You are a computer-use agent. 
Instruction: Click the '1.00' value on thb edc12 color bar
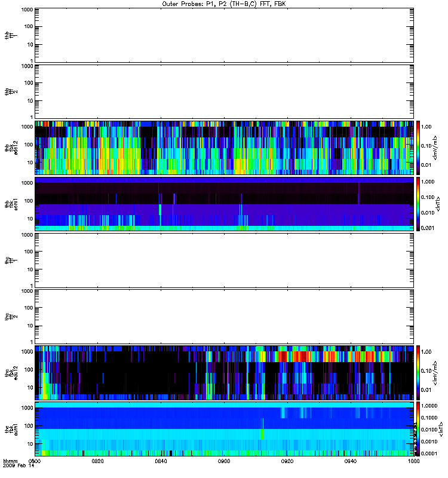[x=426, y=127]
